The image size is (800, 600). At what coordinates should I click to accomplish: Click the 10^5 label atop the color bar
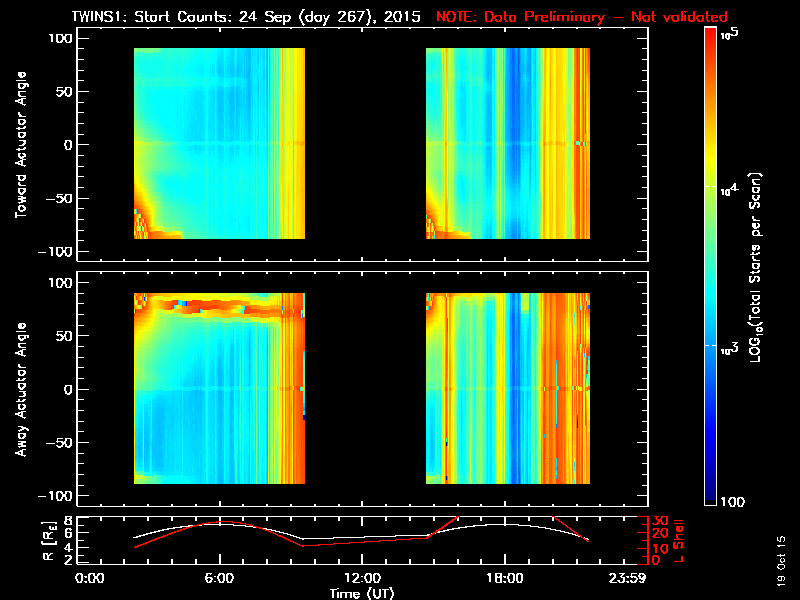(x=730, y=34)
